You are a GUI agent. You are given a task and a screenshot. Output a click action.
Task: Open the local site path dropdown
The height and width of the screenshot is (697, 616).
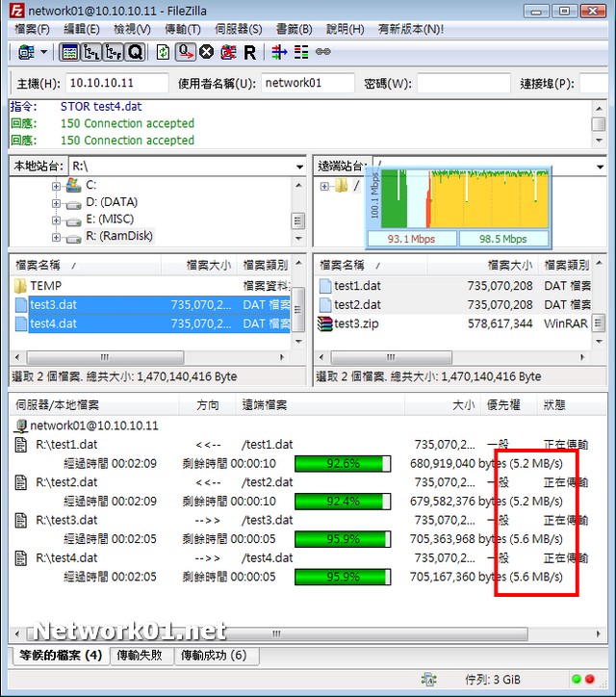click(299, 167)
